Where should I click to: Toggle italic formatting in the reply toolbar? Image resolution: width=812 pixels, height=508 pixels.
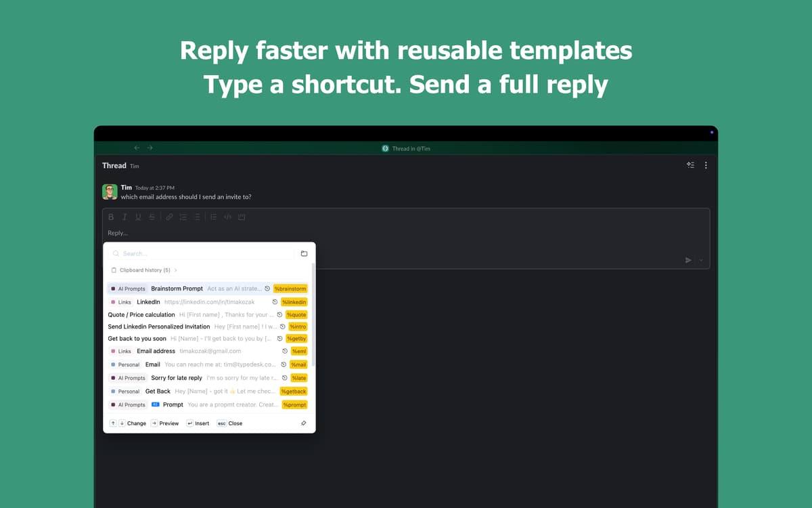point(125,217)
